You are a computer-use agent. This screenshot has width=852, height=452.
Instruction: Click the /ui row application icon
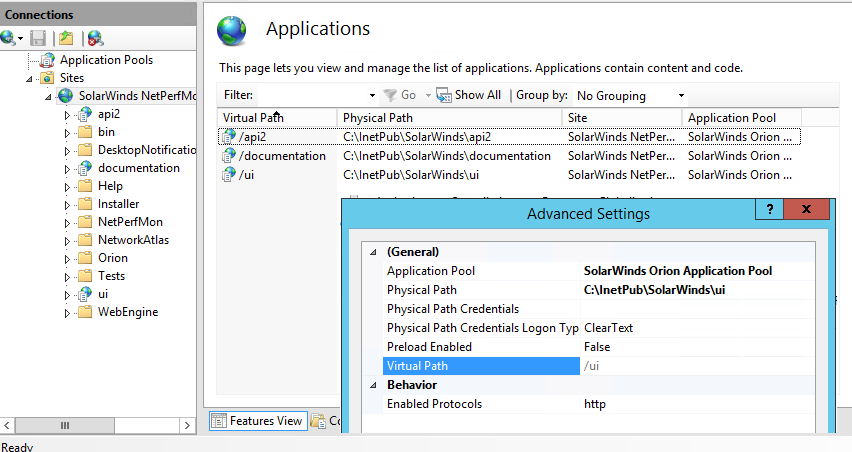click(229, 174)
